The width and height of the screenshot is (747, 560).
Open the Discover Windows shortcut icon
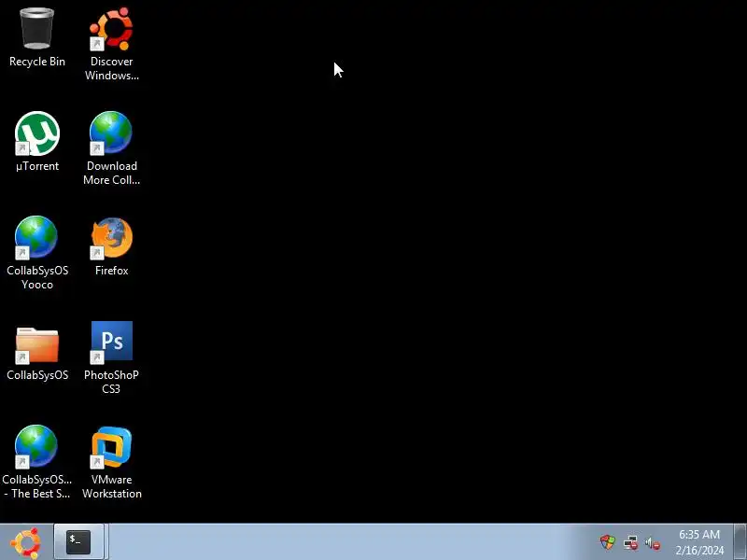[111, 29]
